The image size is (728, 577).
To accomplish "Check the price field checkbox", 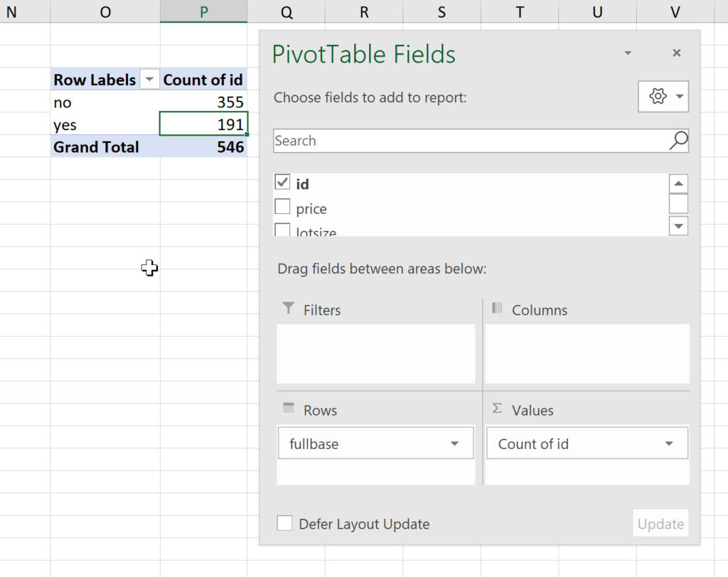I will click(282, 207).
